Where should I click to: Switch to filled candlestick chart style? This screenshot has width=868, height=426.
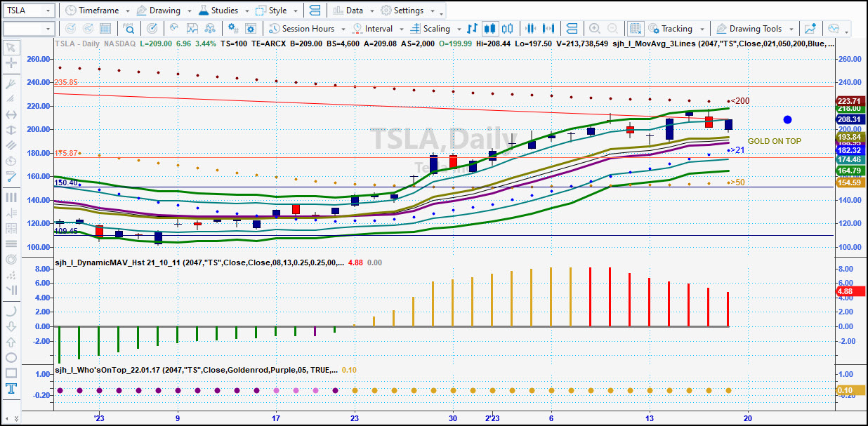(490, 29)
